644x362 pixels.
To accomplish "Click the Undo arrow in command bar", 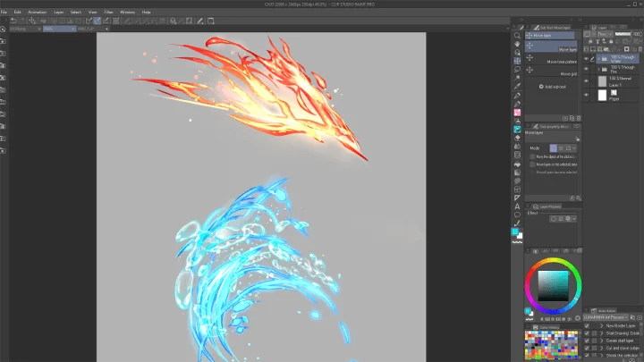I will (13, 21).
